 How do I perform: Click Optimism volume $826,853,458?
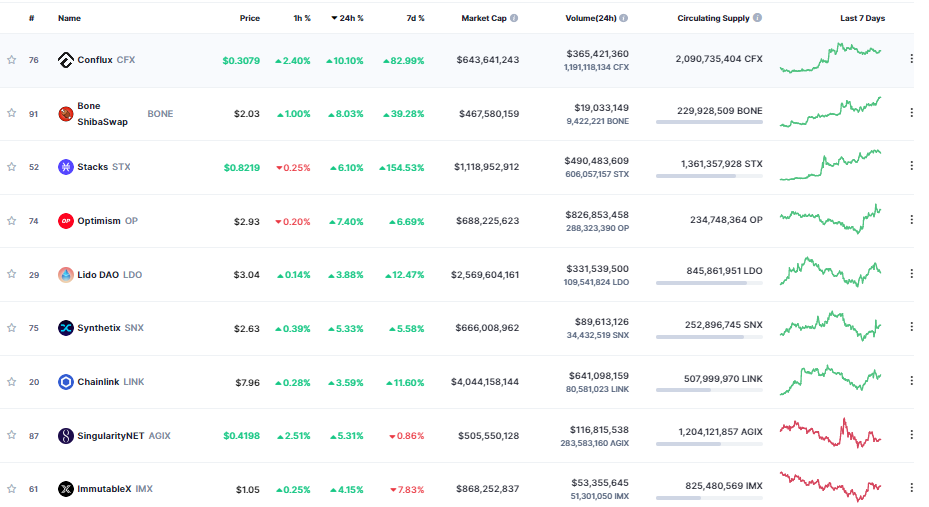(x=597, y=215)
